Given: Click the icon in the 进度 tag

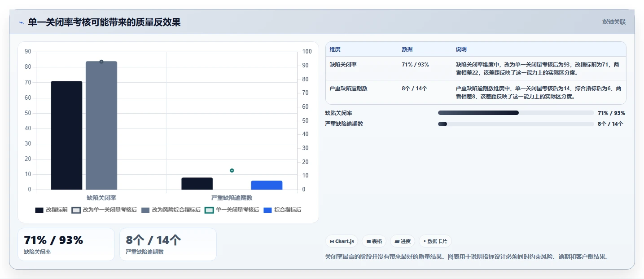Looking at the screenshot, I should coord(397,242).
